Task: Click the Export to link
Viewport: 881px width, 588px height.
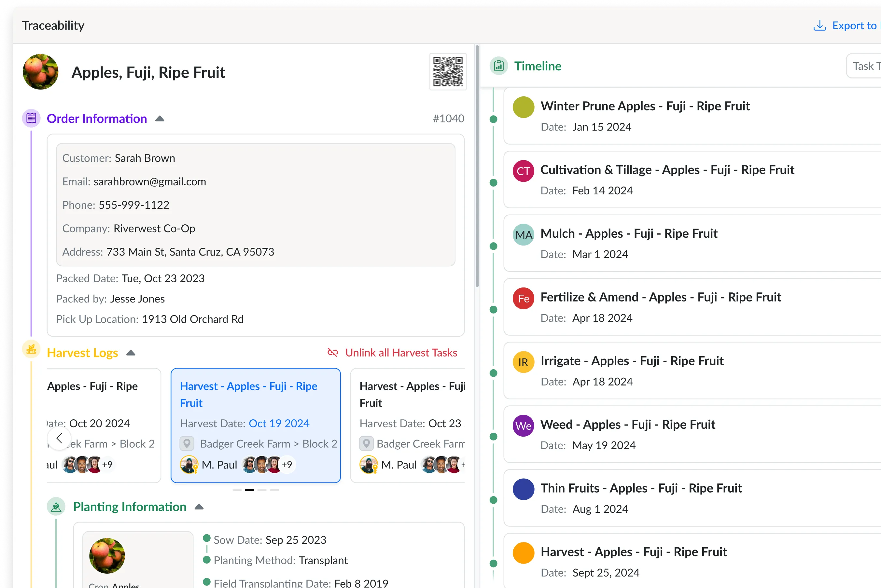Action: tap(854, 25)
